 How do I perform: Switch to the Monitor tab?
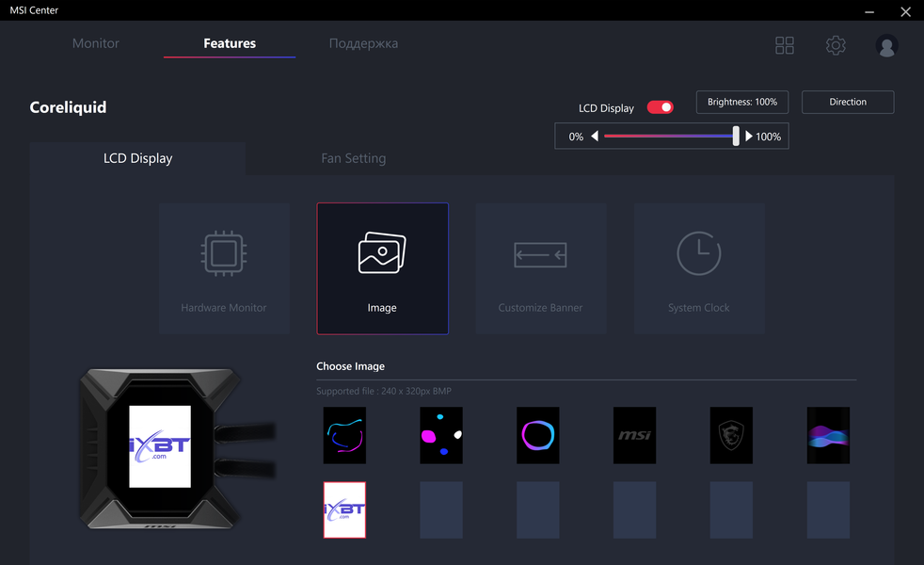pos(95,43)
